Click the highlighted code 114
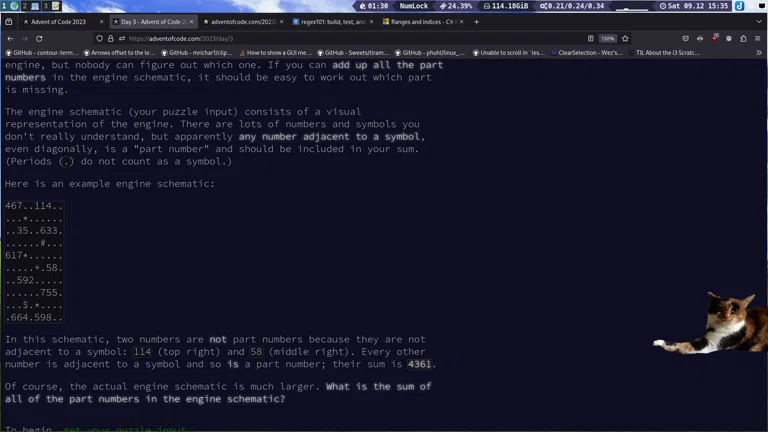The width and height of the screenshot is (768, 432). [142, 352]
